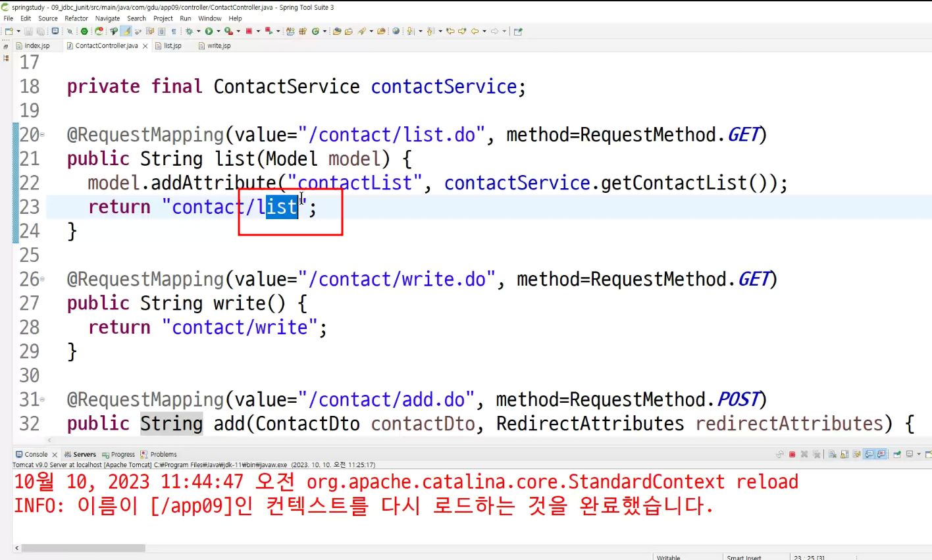Click the Clear Console icon
This screenshot has width=932, height=560.
tap(833, 454)
